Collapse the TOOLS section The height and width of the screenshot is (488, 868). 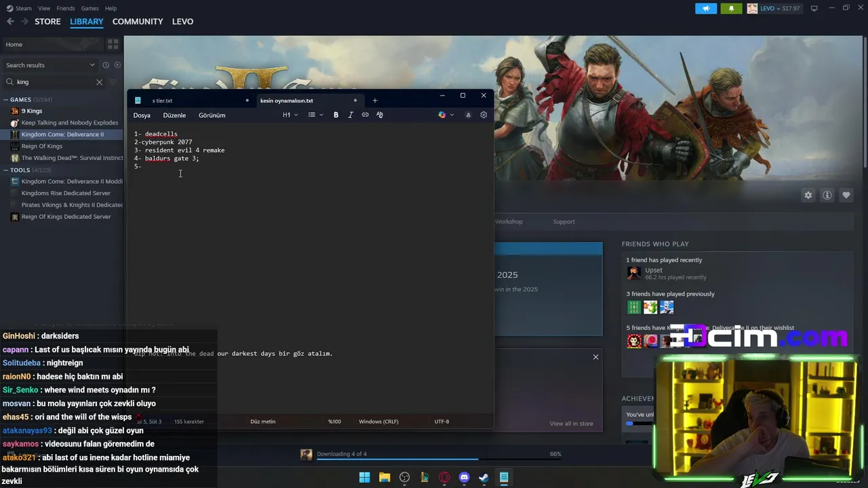pos(5,170)
